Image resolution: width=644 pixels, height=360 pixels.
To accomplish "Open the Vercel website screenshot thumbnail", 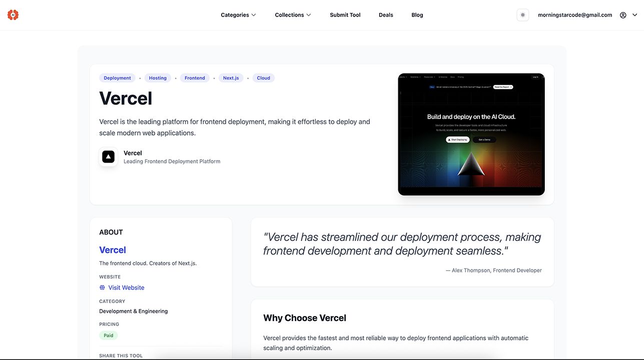I will point(471,134).
